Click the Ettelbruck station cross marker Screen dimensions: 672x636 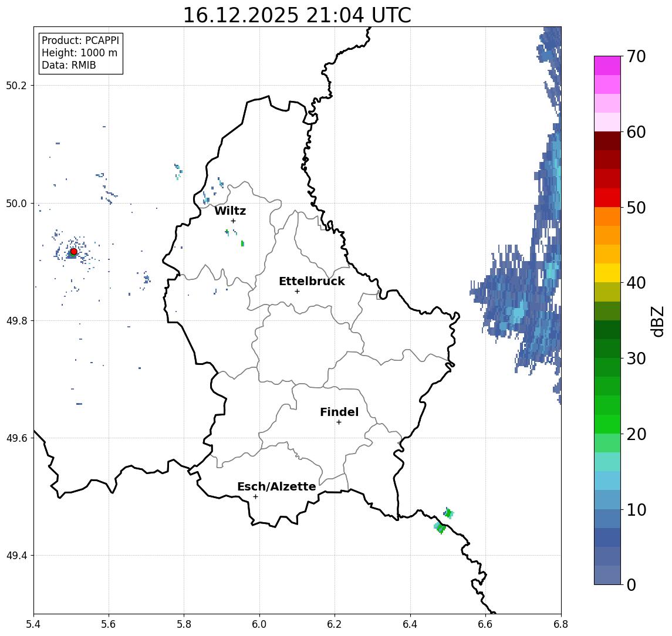coord(297,292)
